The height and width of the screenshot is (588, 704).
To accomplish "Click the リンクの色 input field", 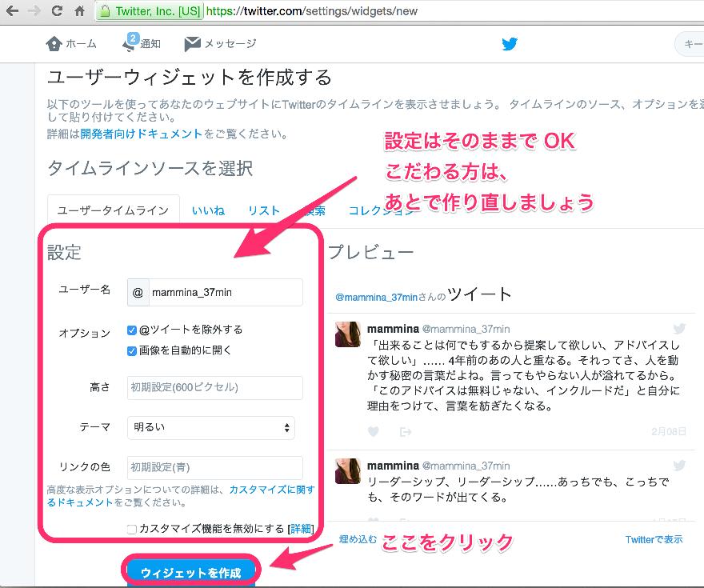I will point(215,468).
